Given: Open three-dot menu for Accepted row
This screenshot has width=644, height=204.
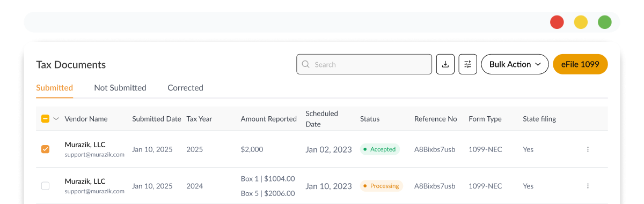Looking at the screenshot, I should (x=588, y=149).
